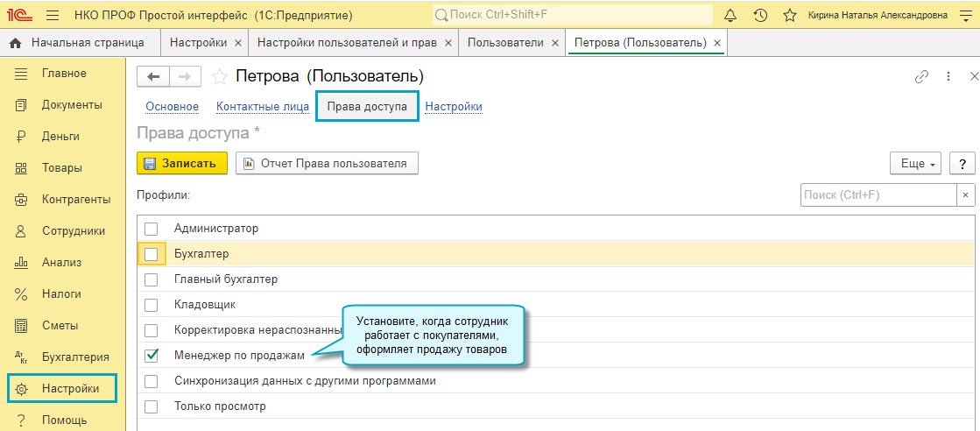
Task: Open the Настройки sidebar section
Action: [70, 388]
